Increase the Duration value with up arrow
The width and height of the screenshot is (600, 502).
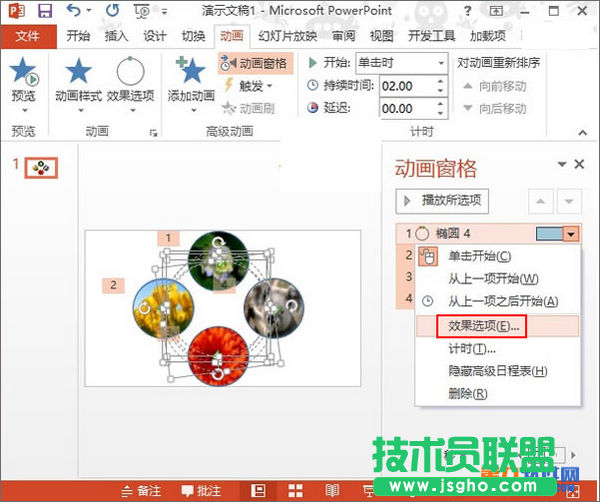click(x=441, y=81)
